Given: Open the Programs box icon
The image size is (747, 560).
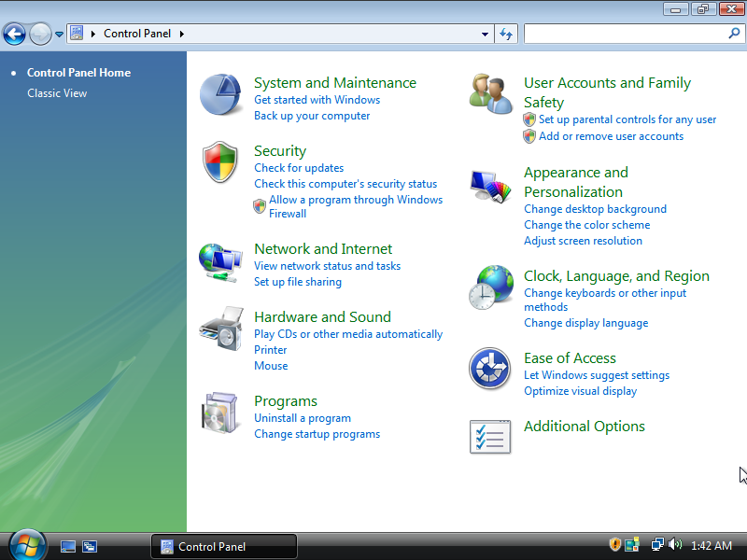Looking at the screenshot, I should coord(220,413).
